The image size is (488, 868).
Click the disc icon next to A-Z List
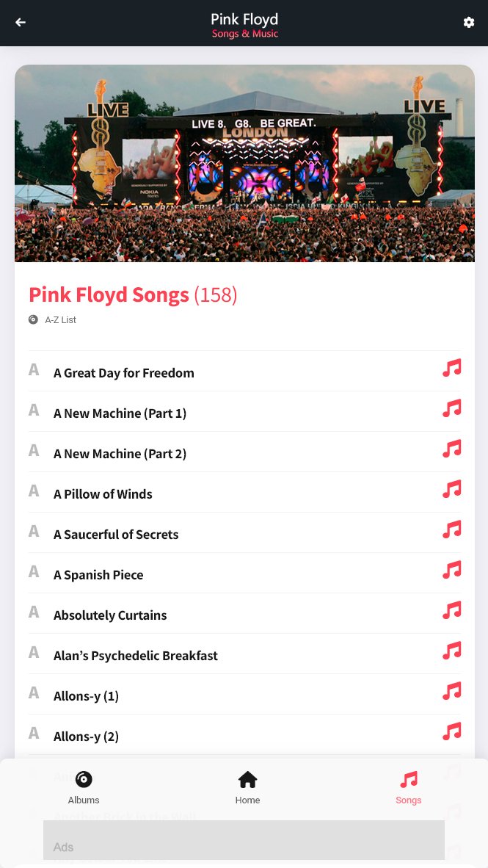coord(33,319)
